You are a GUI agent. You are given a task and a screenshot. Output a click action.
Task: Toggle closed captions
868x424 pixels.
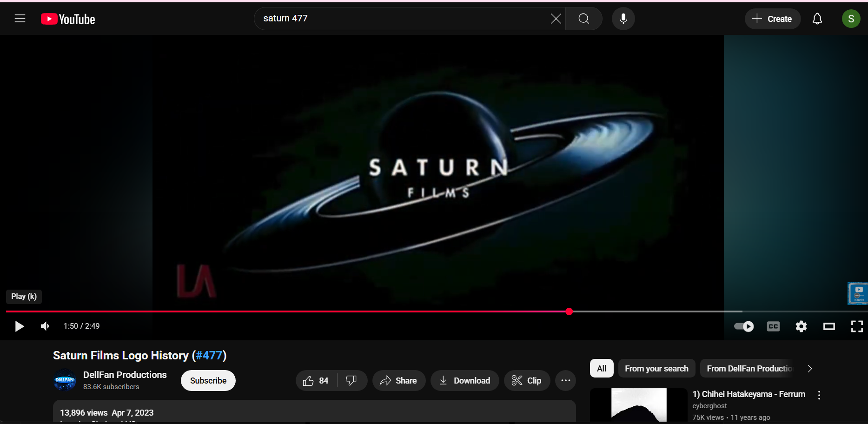(x=773, y=326)
